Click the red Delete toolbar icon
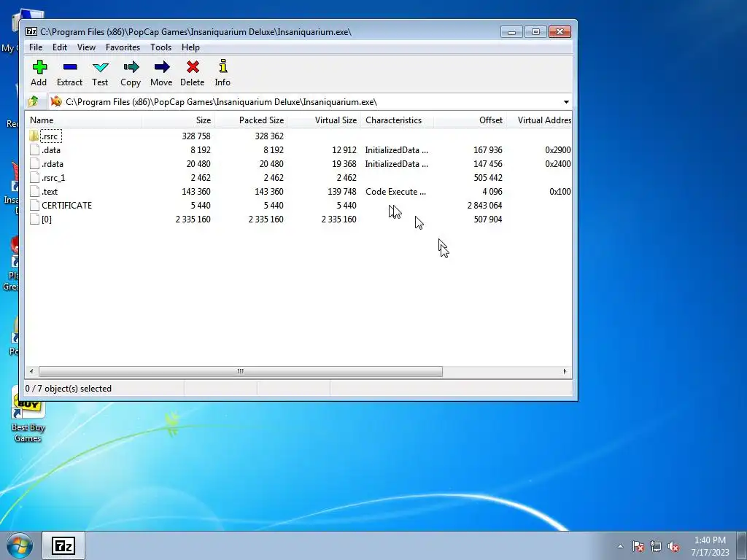 point(193,66)
